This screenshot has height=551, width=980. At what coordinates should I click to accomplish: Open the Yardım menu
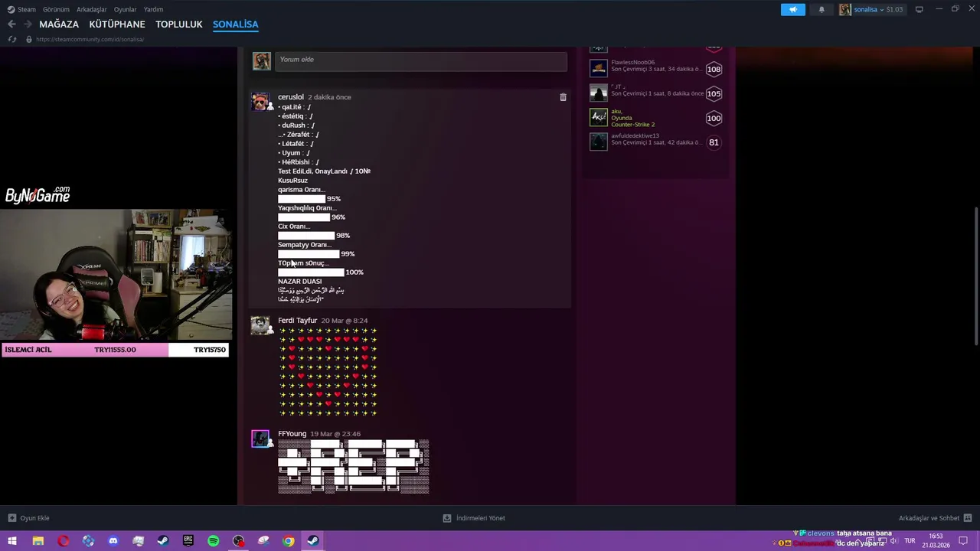(154, 9)
